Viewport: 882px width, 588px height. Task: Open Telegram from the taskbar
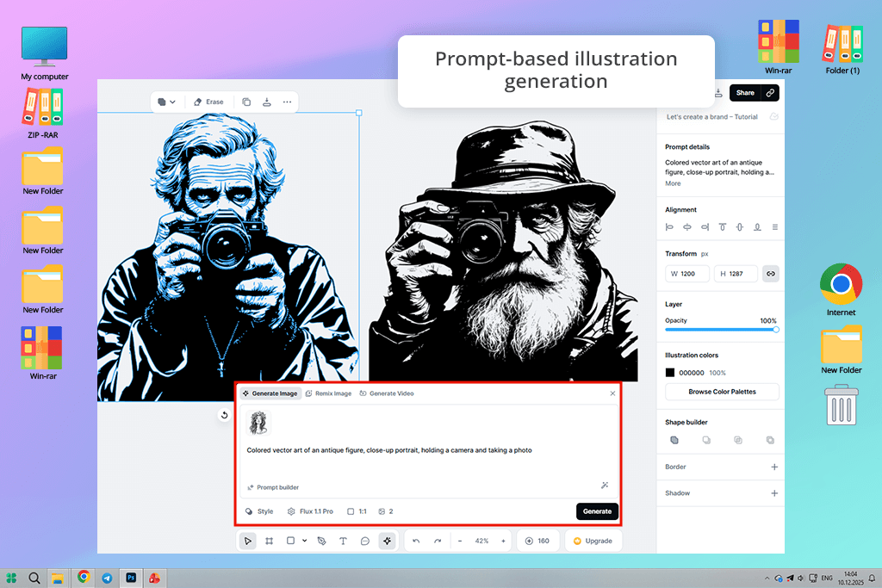[x=107, y=578]
